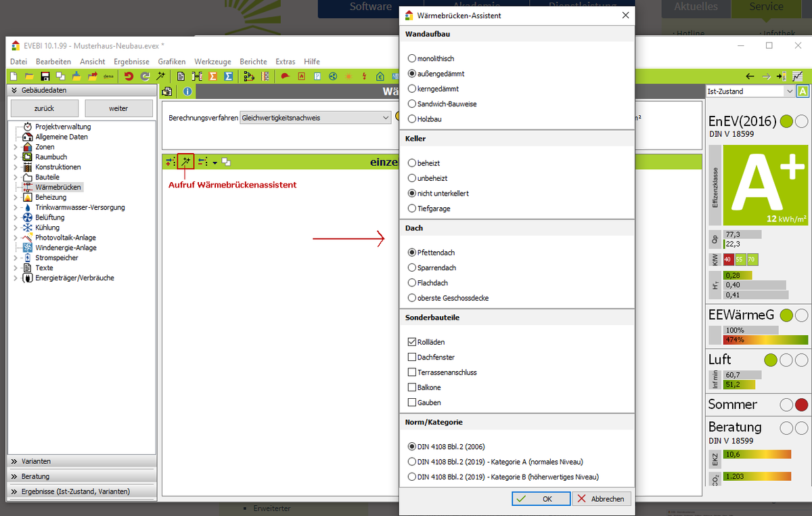Click the red undo arrow icon

[129, 76]
